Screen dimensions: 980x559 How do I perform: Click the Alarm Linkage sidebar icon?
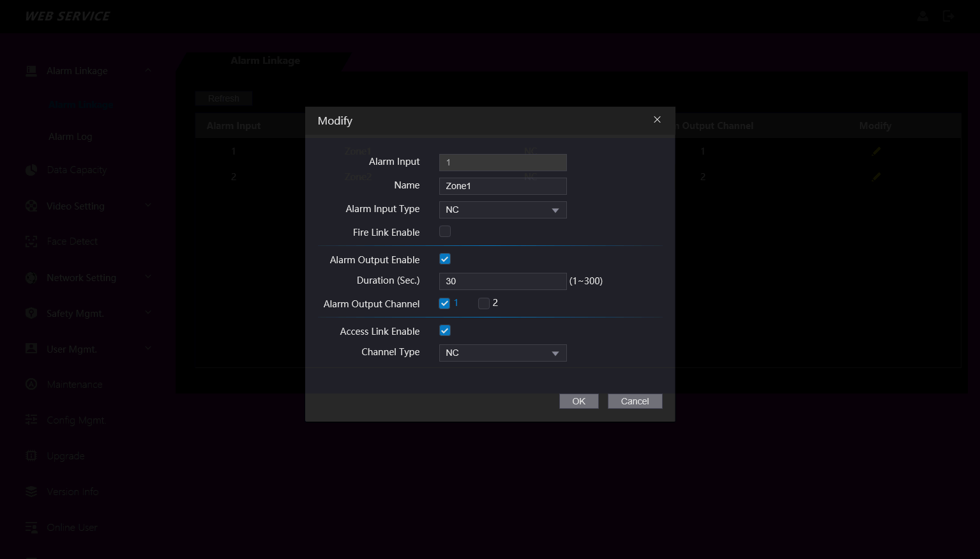point(31,71)
